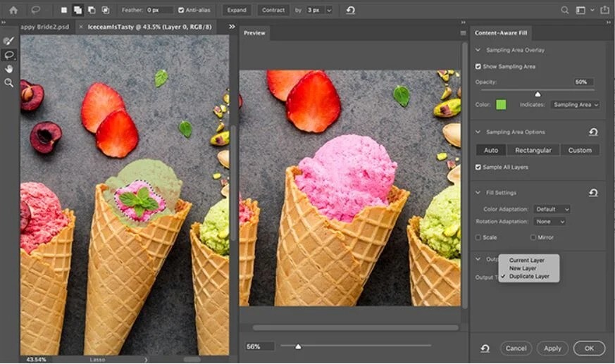Click the share export icon
The height and width of the screenshot is (364, 615).
pyautogui.click(x=604, y=10)
